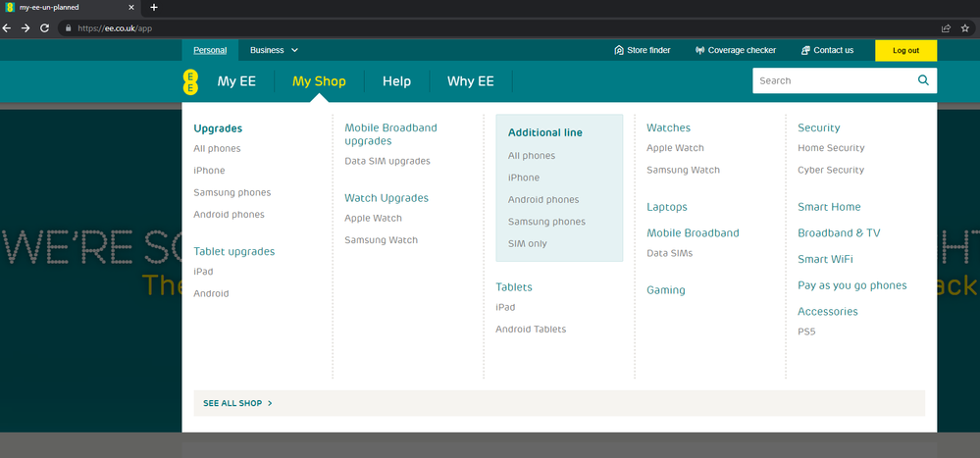The width and height of the screenshot is (980, 458).
Task: Select All phones under Additional line
Action: 532,156
